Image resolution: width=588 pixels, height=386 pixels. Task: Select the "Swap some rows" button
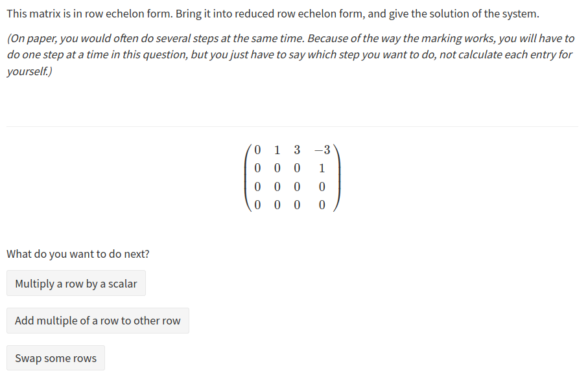tap(56, 359)
